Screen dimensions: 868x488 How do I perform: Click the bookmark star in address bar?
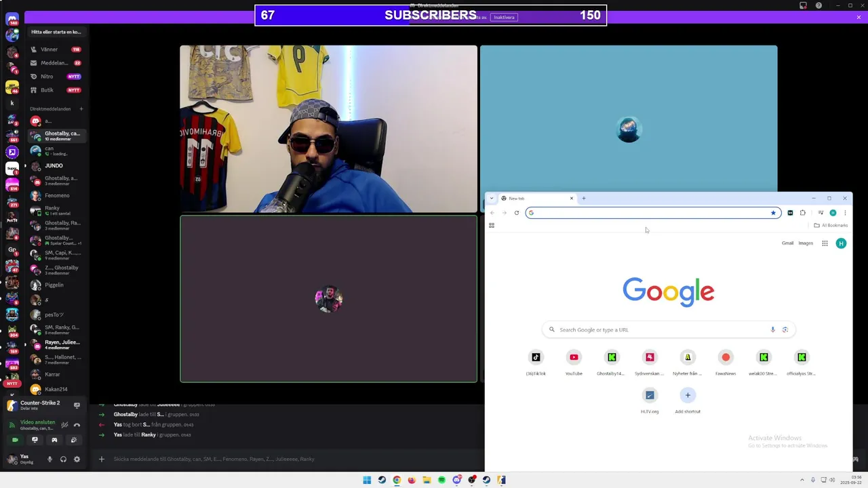pyautogui.click(x=773, y=213)
